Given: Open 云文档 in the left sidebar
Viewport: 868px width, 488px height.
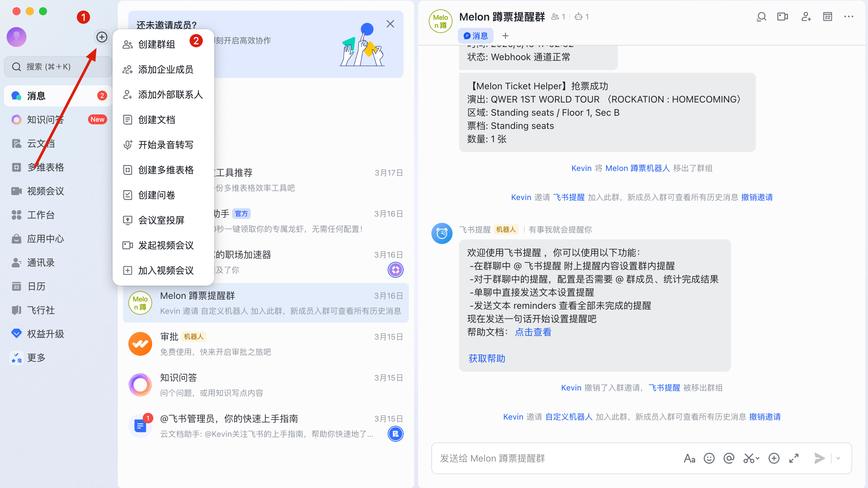Looking at the screenshot, I should pos(58,143).
